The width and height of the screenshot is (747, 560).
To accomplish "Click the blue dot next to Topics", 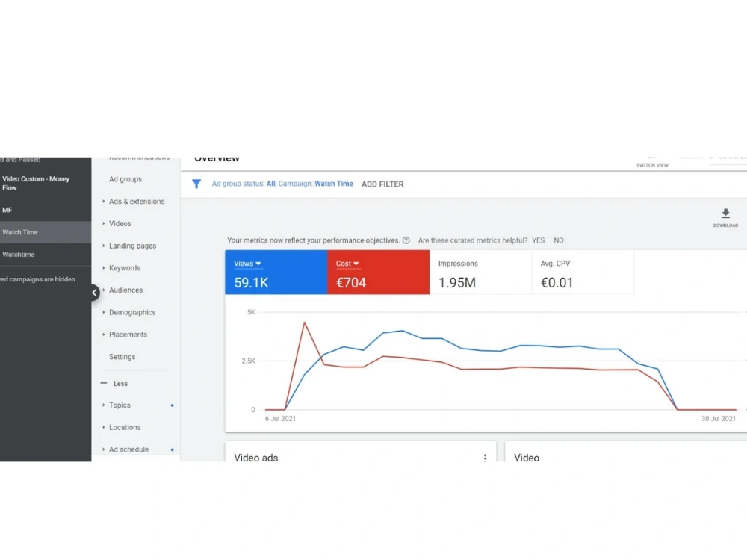I will pos(172,405).
